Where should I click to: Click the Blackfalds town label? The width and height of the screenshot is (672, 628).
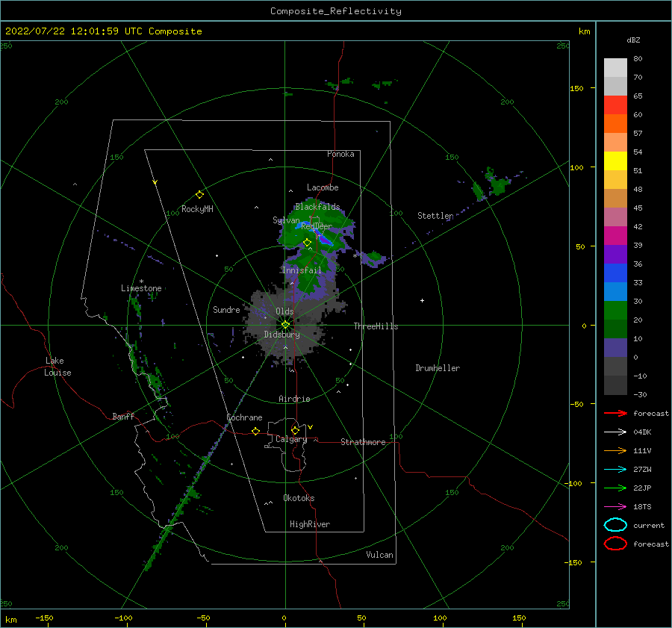[x=317, y=207]
